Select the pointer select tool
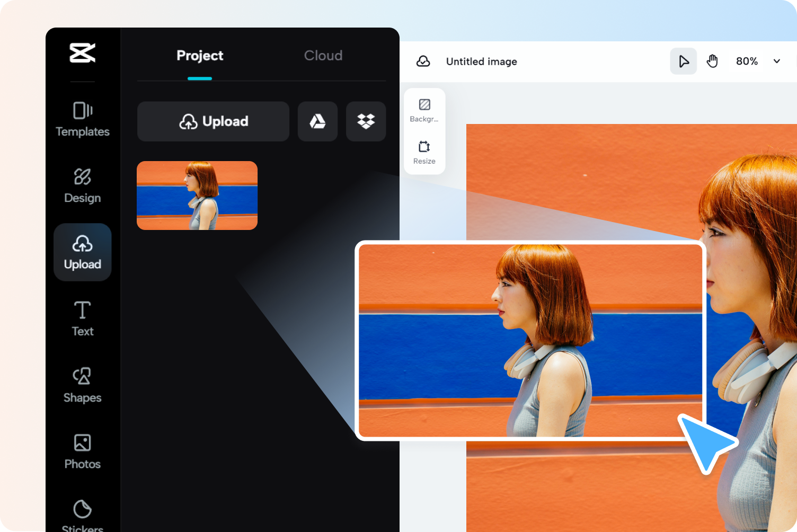Screen dimensions: 797x532 point(684,61)
